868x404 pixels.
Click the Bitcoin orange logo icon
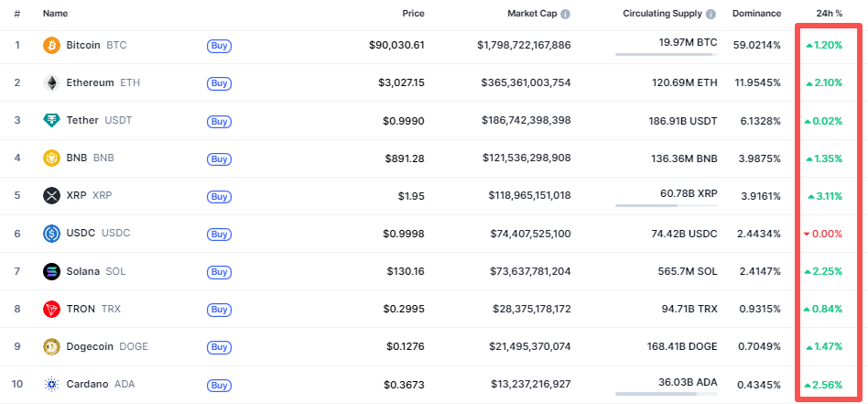tap(51, 45)
